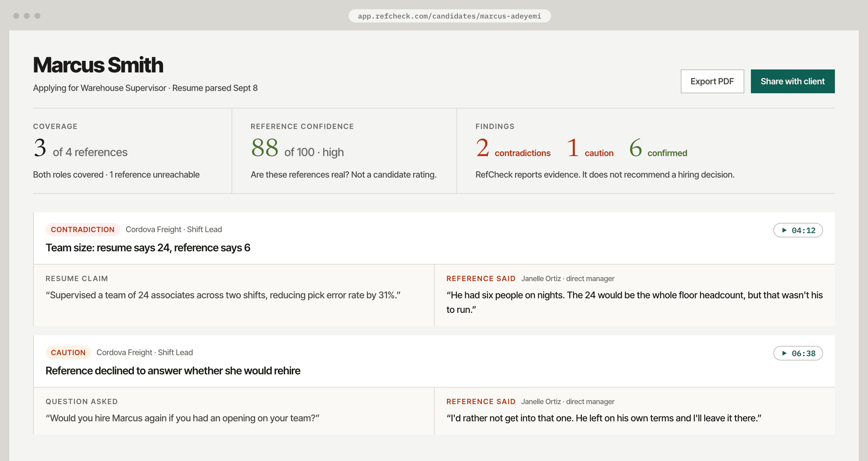Click the COVERAGE section label
Screen dimensions: 868x461
pos(55,126)
